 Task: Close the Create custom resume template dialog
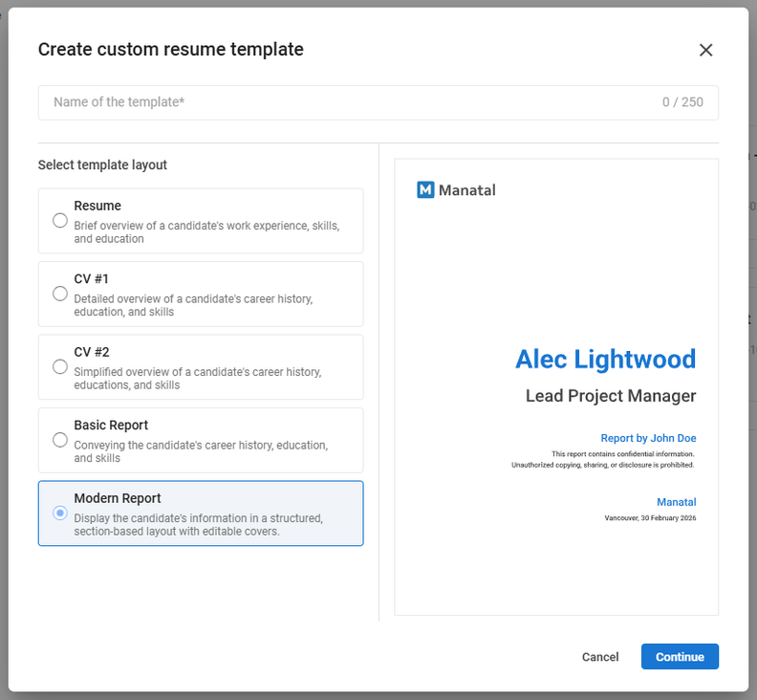(x=705, y=50)
